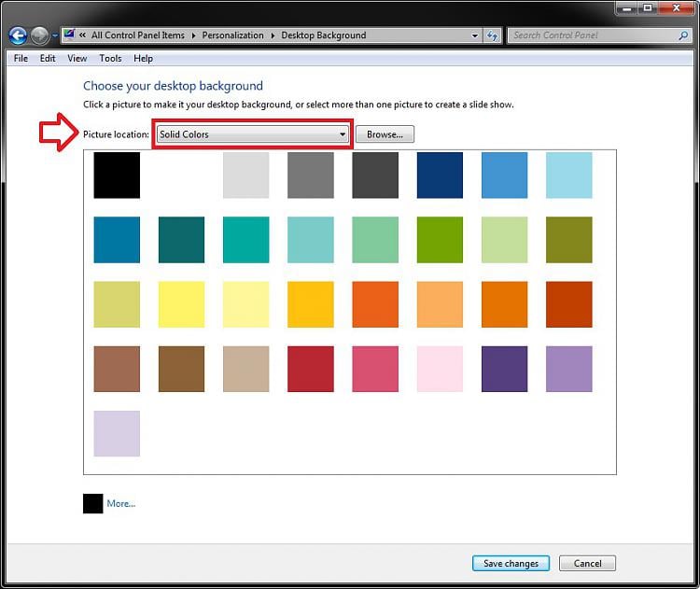Select the crimson red swatch
Screen dimensions: 700x589
click(311, 369)
